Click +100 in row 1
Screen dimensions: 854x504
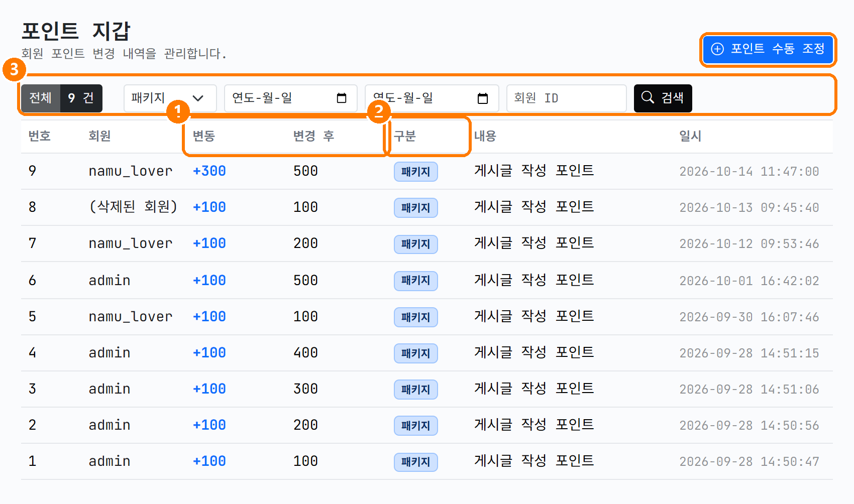209,461
